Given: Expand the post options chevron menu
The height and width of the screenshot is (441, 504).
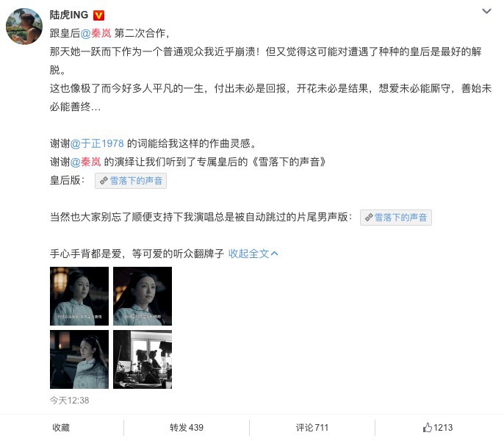Looking at the screenshot, I should coord(486,11).
